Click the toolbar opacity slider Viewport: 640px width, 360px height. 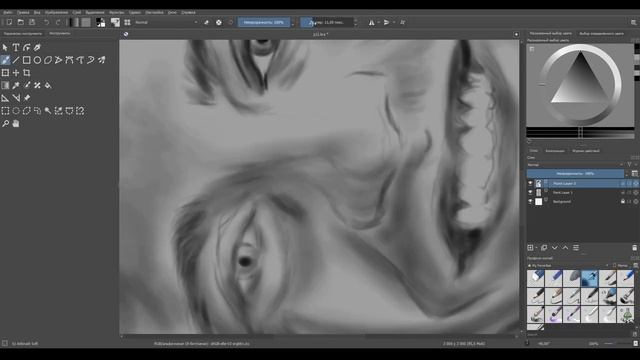(264, 22)
